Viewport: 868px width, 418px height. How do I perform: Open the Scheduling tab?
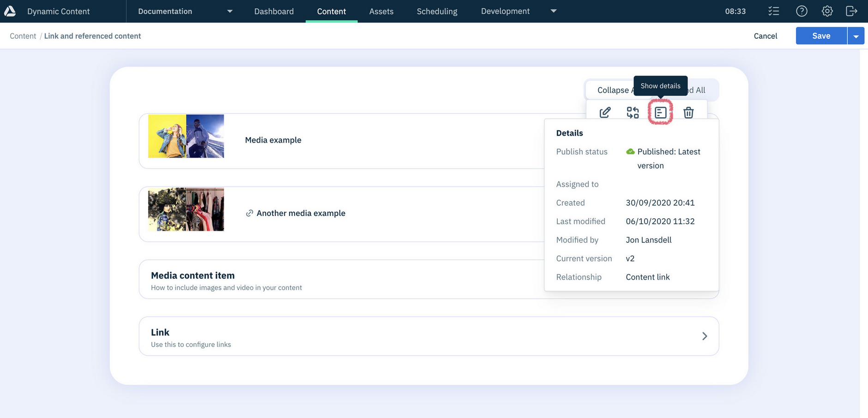click(437, 11)
